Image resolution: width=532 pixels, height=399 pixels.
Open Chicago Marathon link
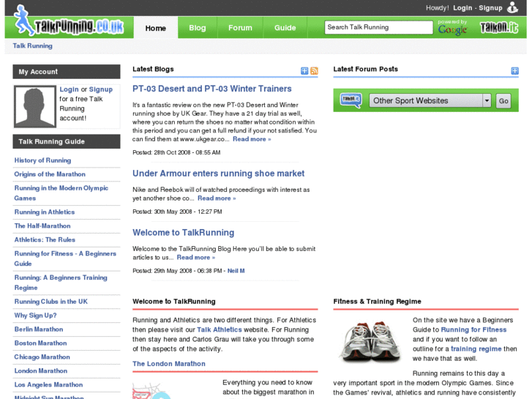click(x=42, y=357)
